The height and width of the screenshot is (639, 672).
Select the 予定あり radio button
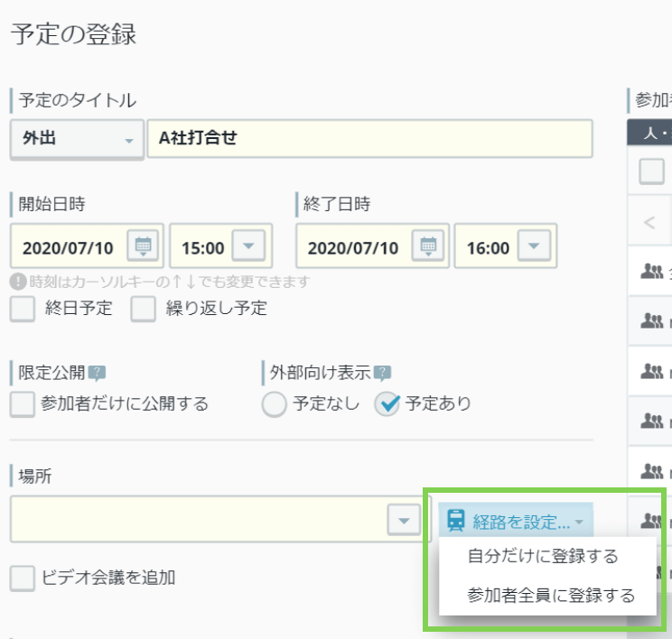[x=387, y=403]
